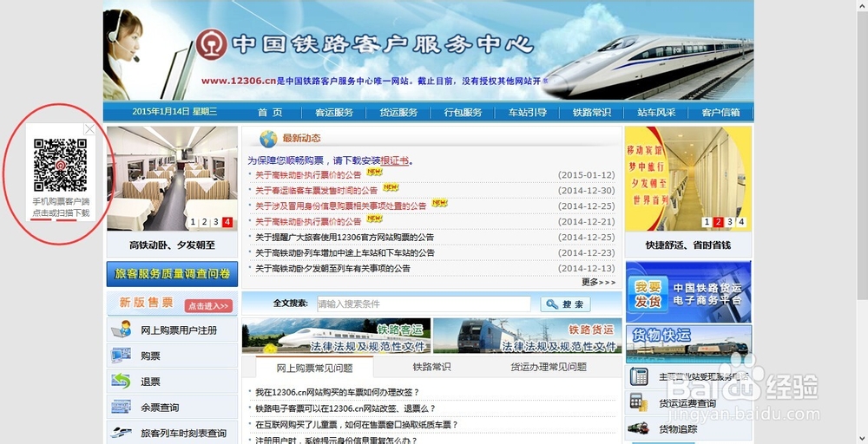Screen dimensions: 868x444
Task: Open the 铁路客运 法律法规及规范性文件 banner
Action: pyautogui.click(x=336, y=336)
